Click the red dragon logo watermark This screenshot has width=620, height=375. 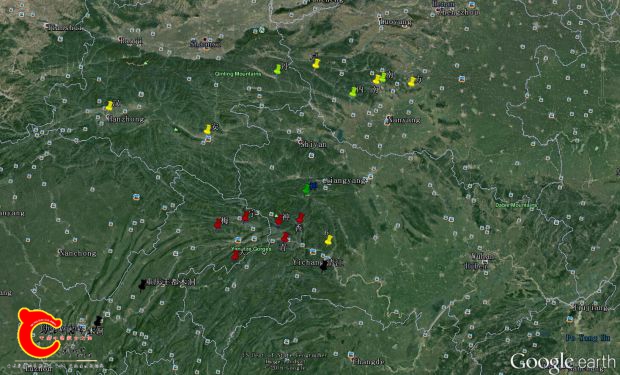pos(39,333)
